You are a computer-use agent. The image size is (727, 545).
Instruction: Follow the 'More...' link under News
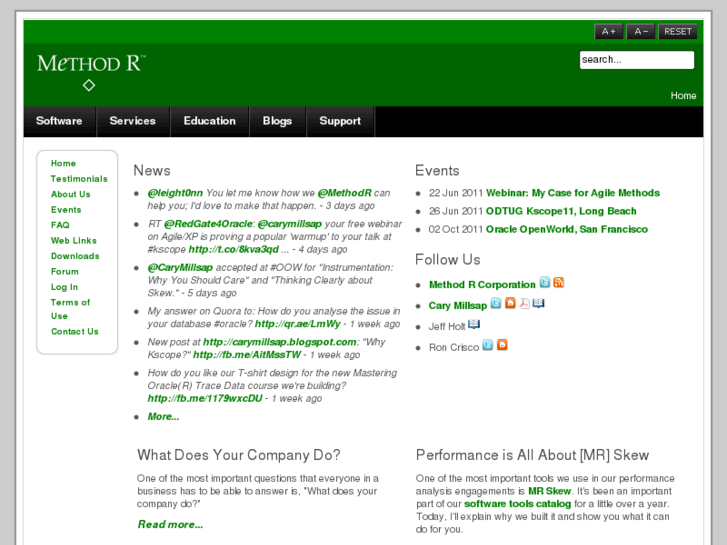tap(163, 416)
